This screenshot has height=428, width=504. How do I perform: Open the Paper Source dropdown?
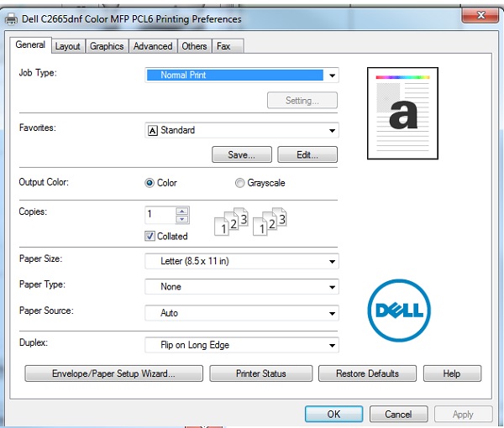[242, 313]
